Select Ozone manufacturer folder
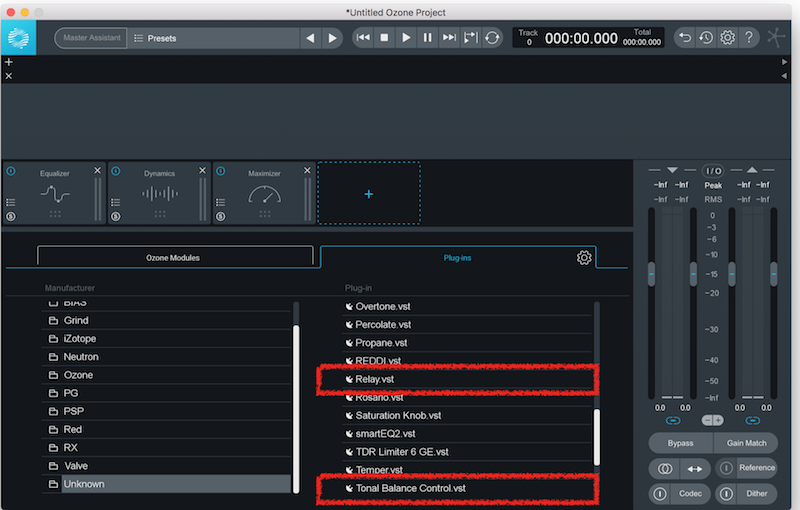 point(166,375)
